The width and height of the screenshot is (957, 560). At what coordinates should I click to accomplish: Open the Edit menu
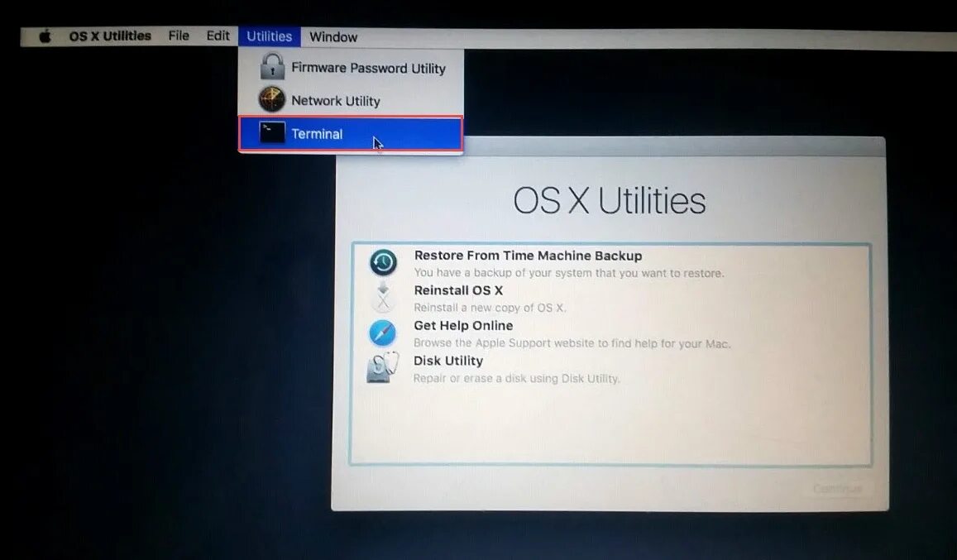pos(218,36)
